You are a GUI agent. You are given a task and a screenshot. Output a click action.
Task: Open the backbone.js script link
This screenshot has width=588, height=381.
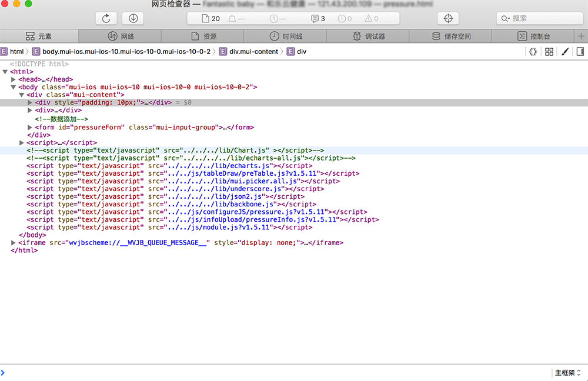[220, 205]
